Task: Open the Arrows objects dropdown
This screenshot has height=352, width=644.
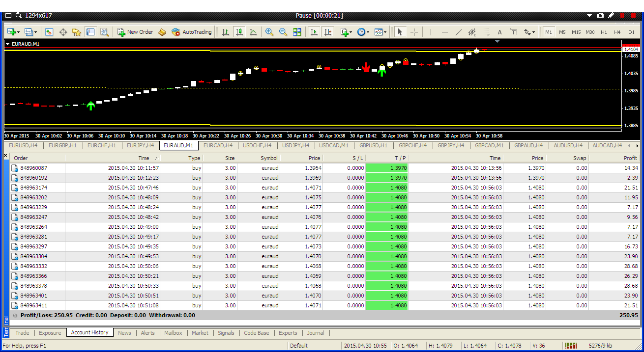Action: pos(533,32)
